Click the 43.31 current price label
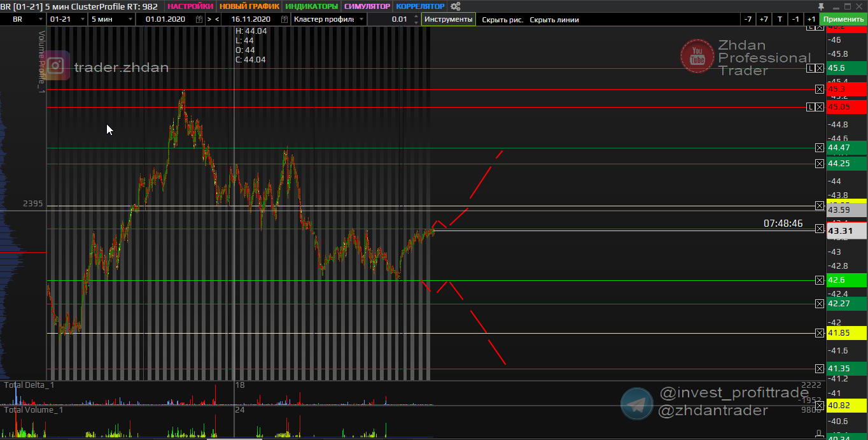868x440 pixels. click(x=846, y=231)
